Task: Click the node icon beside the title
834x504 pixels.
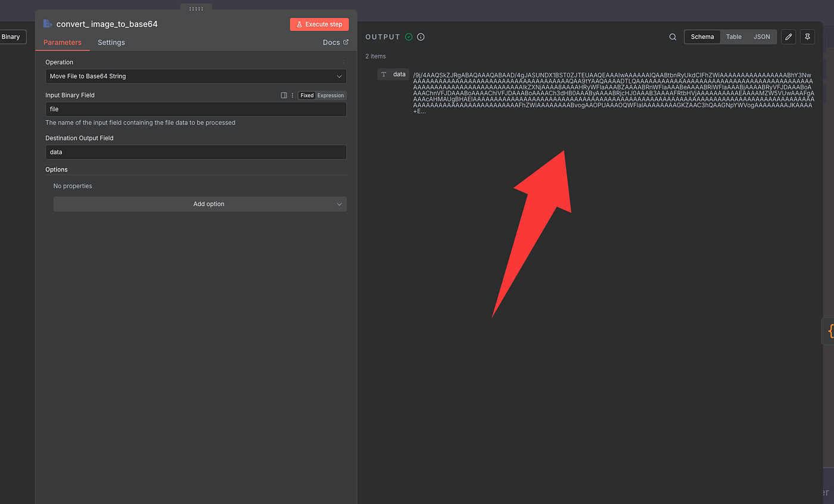Action: point(48,24)
